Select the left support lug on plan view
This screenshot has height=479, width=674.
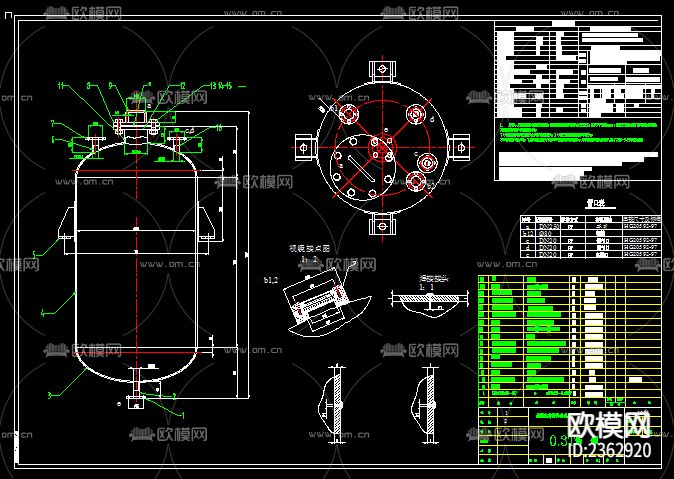305,147
